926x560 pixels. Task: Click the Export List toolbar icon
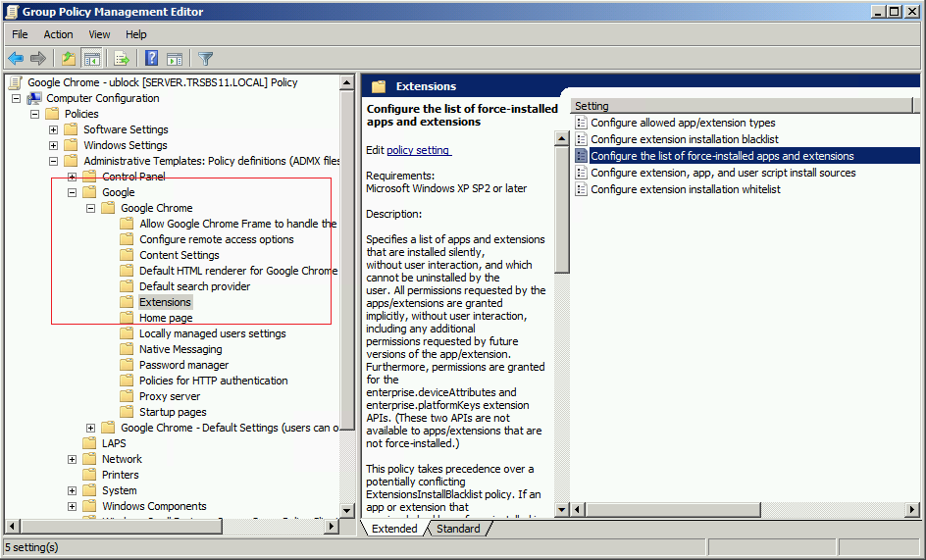click(x=122, y=59)
